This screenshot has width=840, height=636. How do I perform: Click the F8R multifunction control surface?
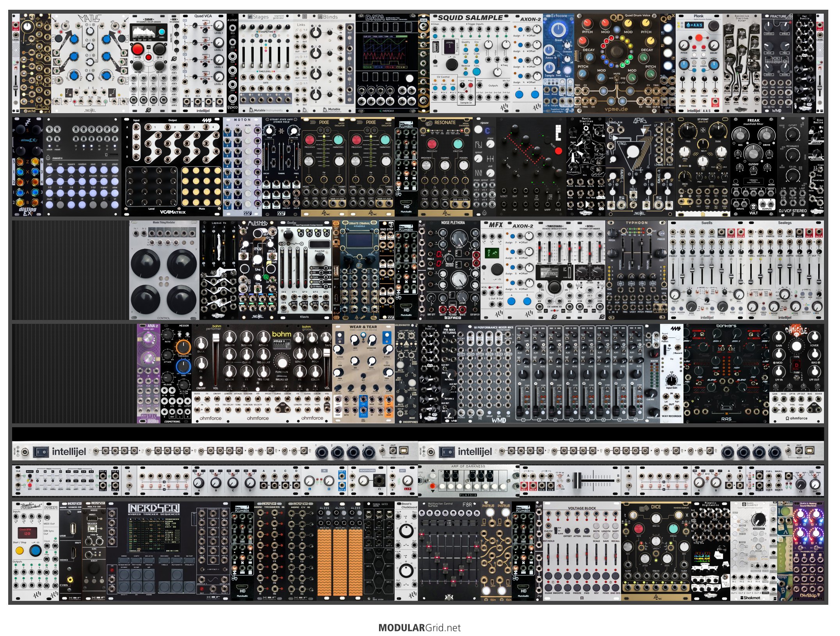click(x=449, y=551)
